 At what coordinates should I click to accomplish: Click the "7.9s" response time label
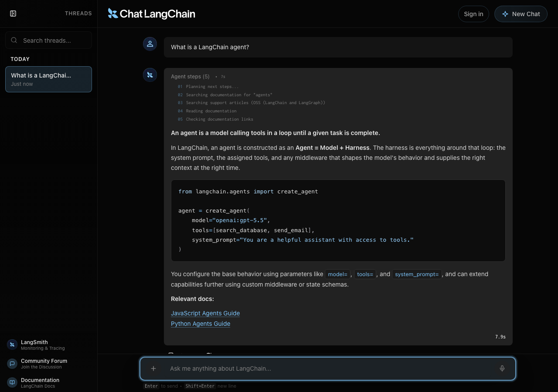500,337
